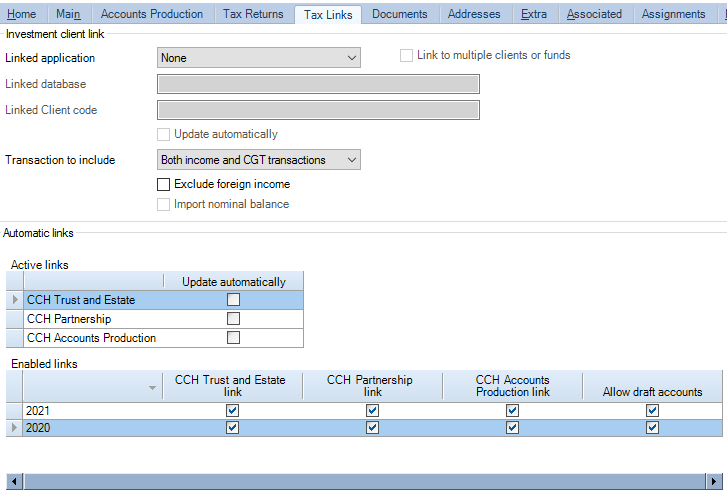View the Associated tab
Screen dimensions: 727x492
pos(594,14)
